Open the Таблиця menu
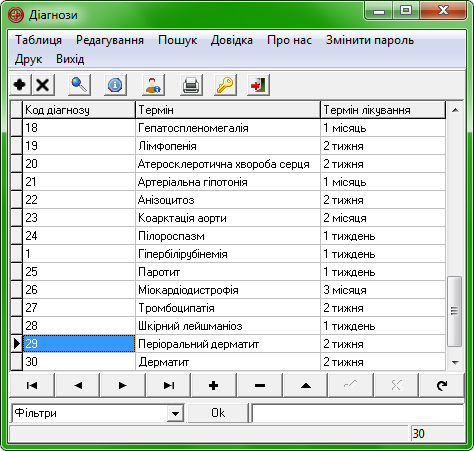This screenshot has width=474, height=451. point(38,40)
